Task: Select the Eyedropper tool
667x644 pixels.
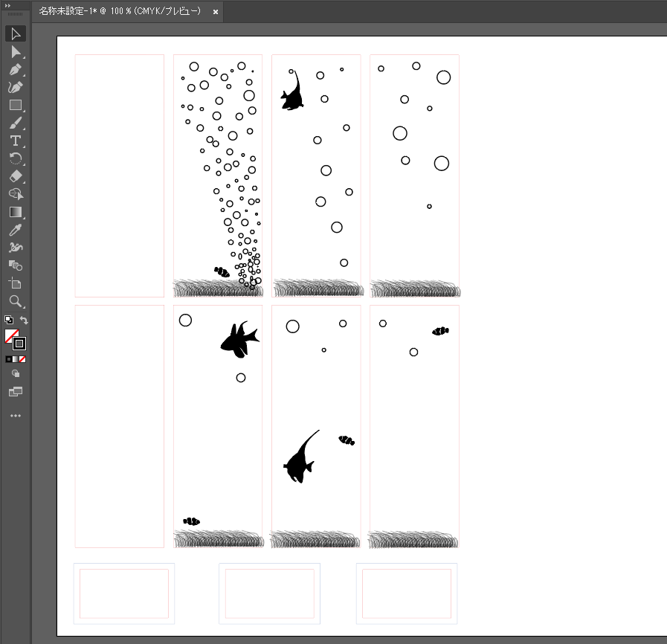Action: (16, 230)
